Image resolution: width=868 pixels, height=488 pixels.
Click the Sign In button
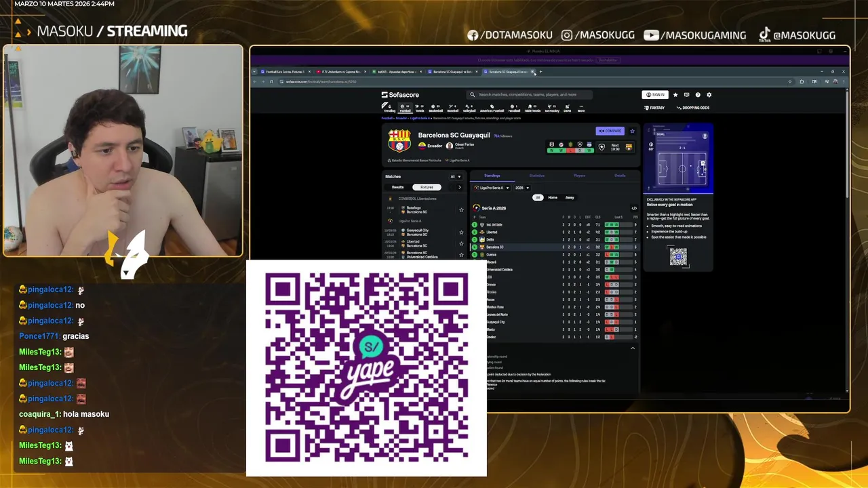point(655,95)
